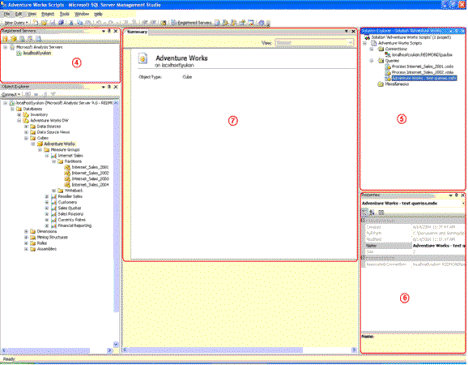Select Process Internet_Sales_2002.xmla script
This screenshot has height=365, width=468.
(422, 72)
